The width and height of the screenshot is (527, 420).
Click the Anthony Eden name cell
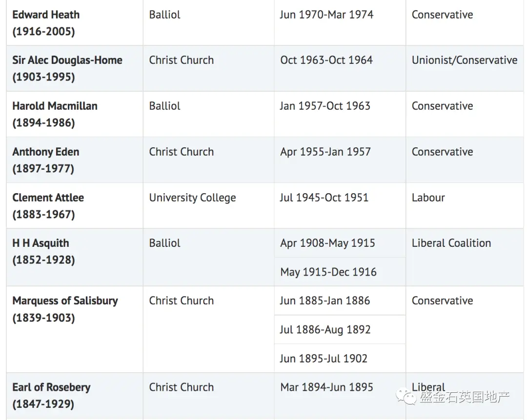point(75,160)
